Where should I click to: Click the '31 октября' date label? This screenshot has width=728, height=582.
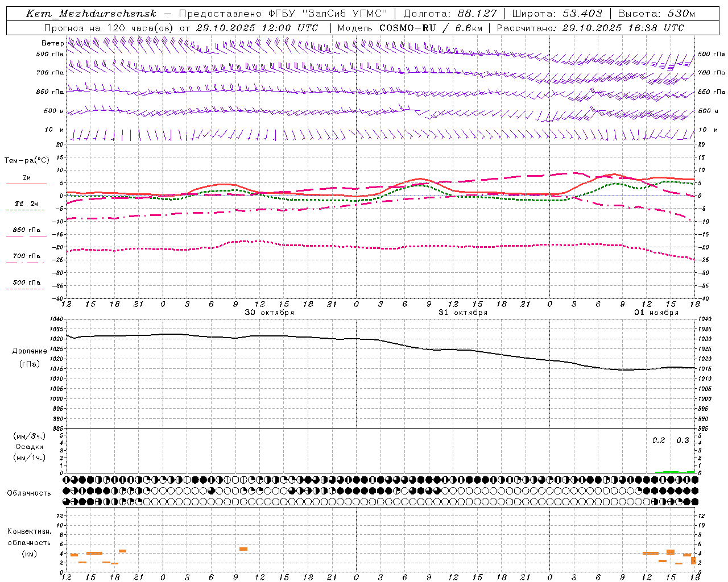tap(463, 313)
